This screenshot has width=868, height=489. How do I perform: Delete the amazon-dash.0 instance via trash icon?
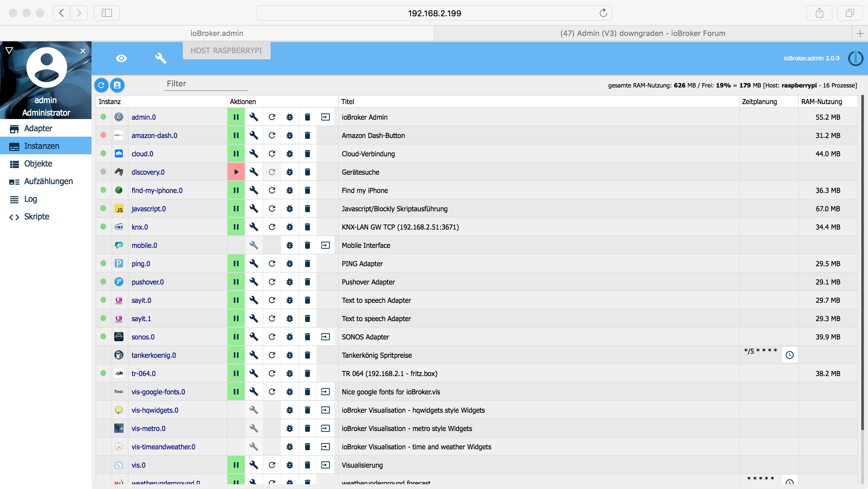(307, 135)
